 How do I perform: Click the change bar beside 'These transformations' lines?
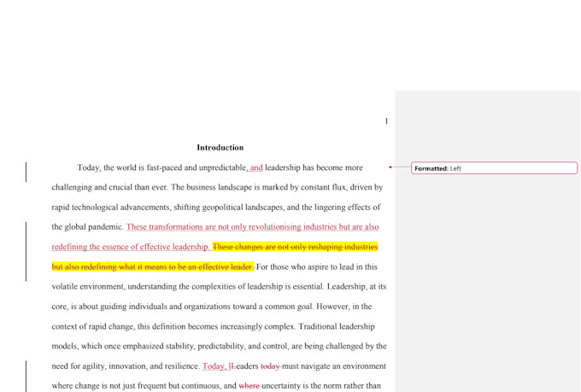[x=26, y=251]
